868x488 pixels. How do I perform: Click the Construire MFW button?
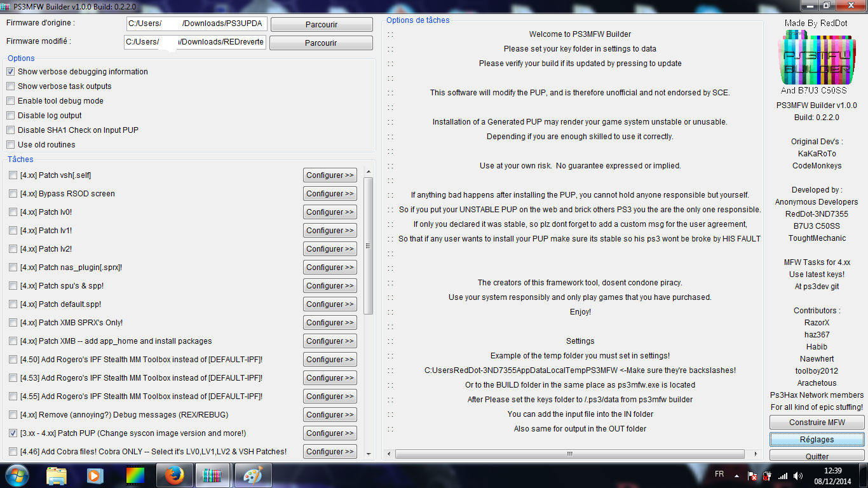pos(817,423)
